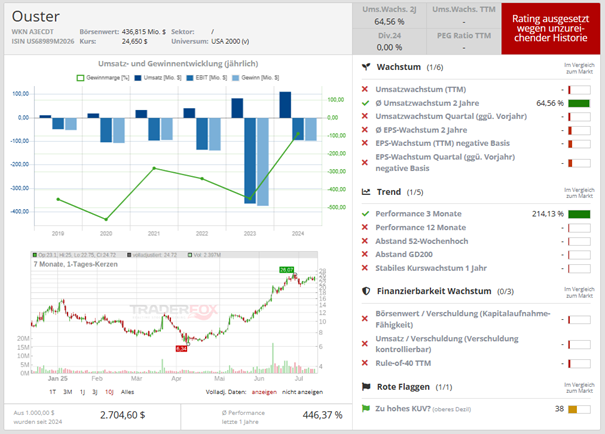Toggle Umsatz [Mio. $] legend entry
Screen dimensions: 605x434
158,78
